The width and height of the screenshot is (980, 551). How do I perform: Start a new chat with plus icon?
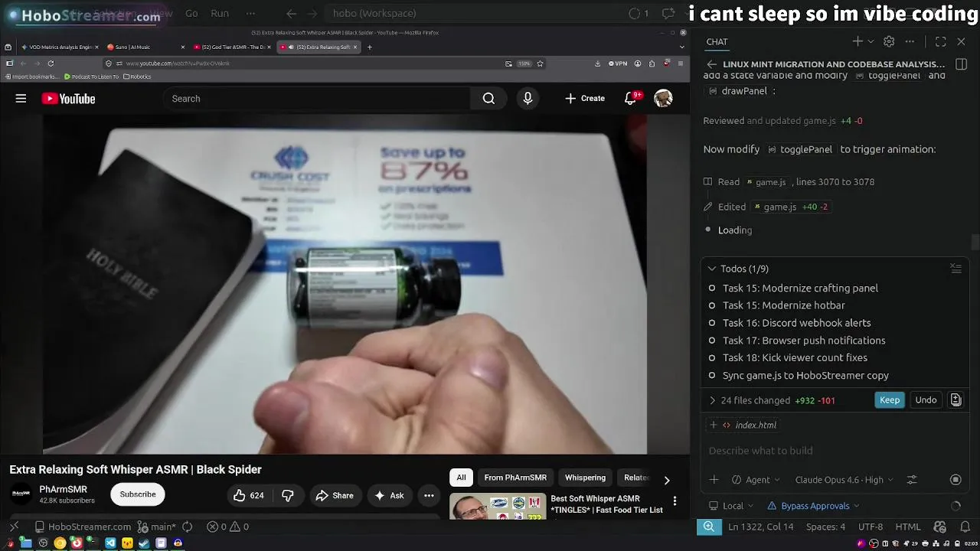tap(857, 41)
